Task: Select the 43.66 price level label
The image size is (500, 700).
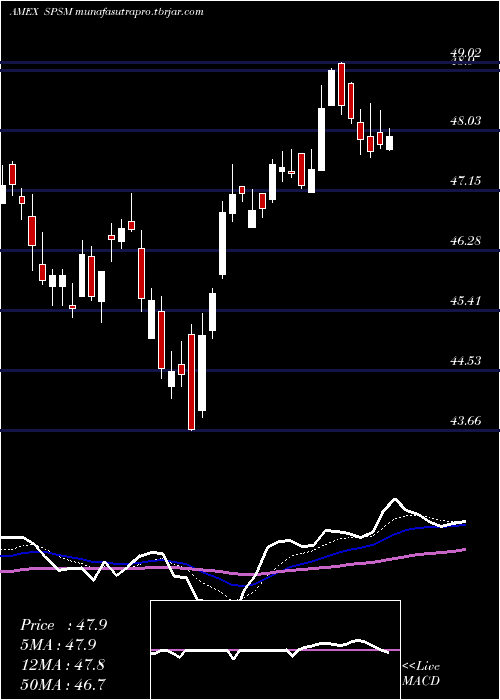Action: (466, 420)
